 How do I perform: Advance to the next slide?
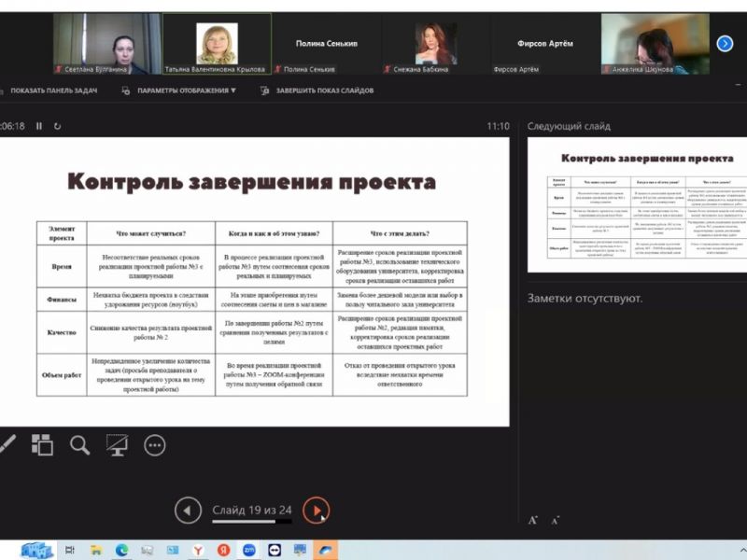pyautogui.click(x=317, y=511)
